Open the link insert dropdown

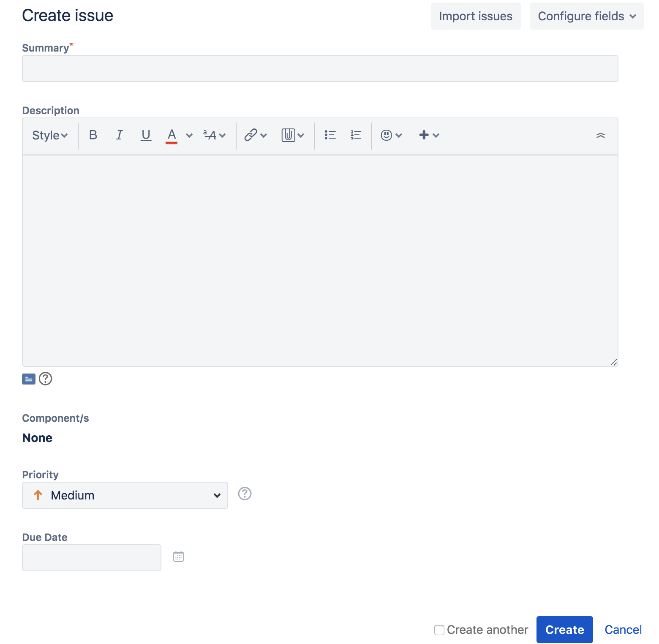(x=256, y=135)
